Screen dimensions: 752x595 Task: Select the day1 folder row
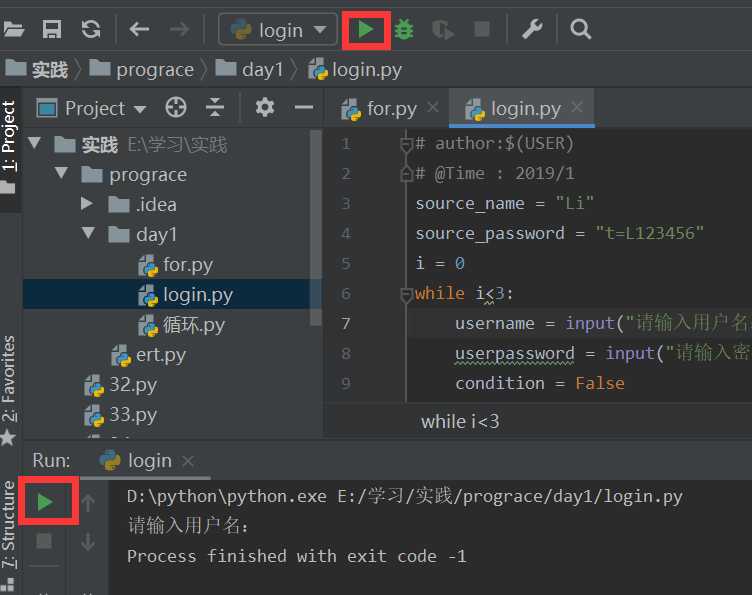point(142,235)
